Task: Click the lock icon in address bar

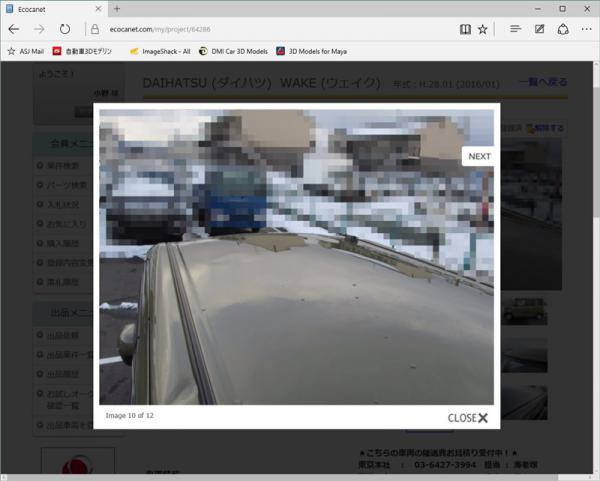Action: pos(95,29)
